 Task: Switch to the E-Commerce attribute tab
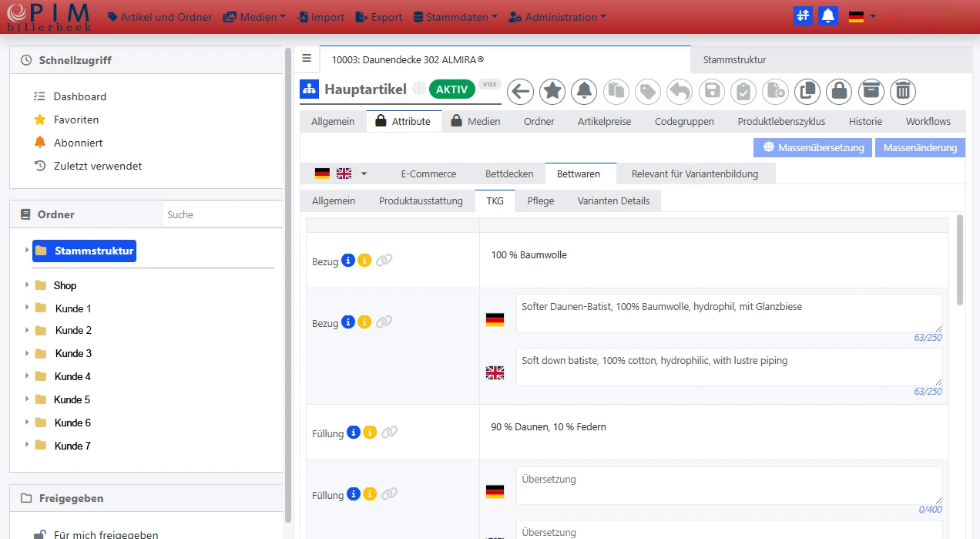coord(428,173)
